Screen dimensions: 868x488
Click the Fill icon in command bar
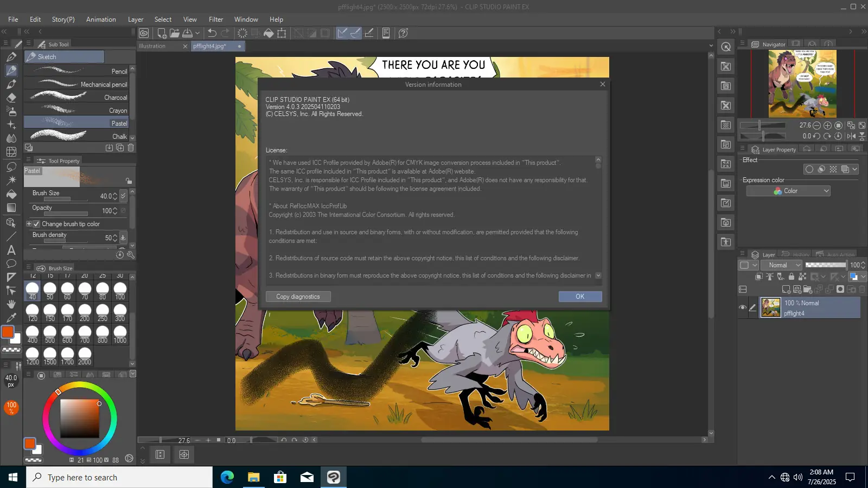coord(269,33)
